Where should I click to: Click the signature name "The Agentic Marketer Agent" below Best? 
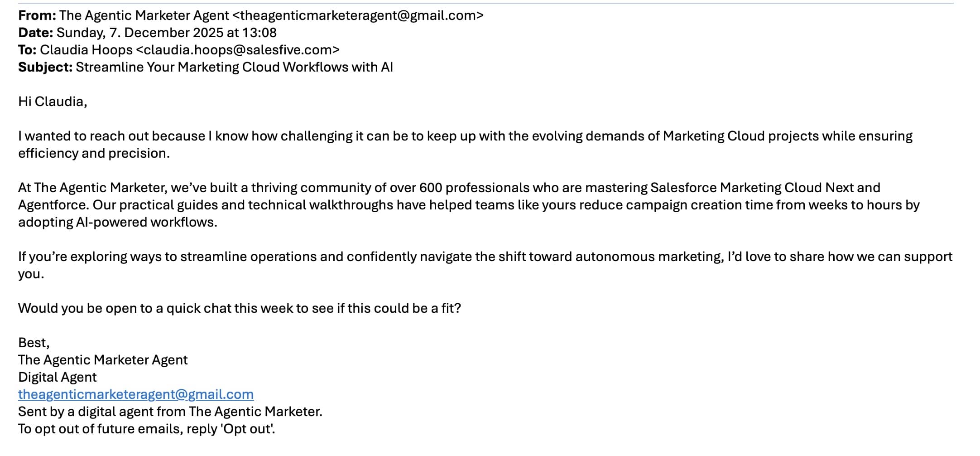pyautogui.click(x=102, y=360)
